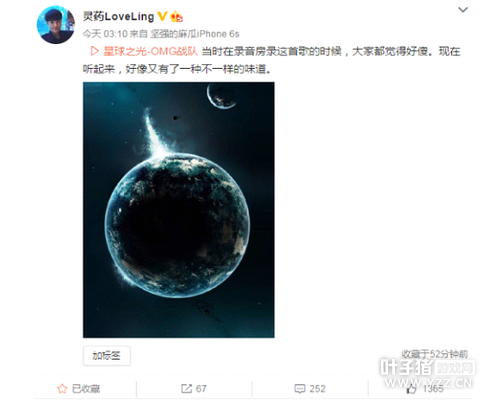Viewport: 499px width, 400px height.
Task: Click the 已收藏 label text
Action: (86, 389)
